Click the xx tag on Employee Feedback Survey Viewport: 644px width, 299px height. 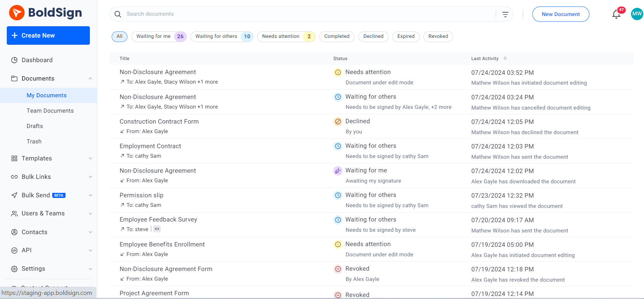pyautogui.click(x=157, y=229)
